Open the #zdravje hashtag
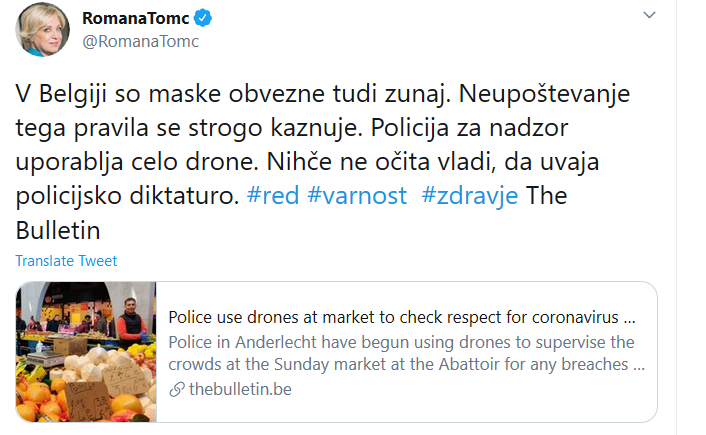The height and width of the screenshot is (435, 706). point(470,197)
